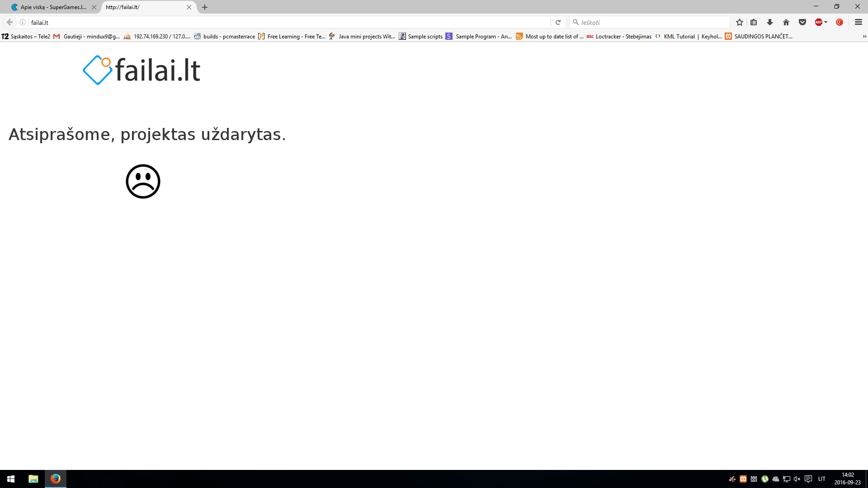This screenshot has height=488, width=868.
Task: Open Sample scripts bookmark
Action: 420,37
